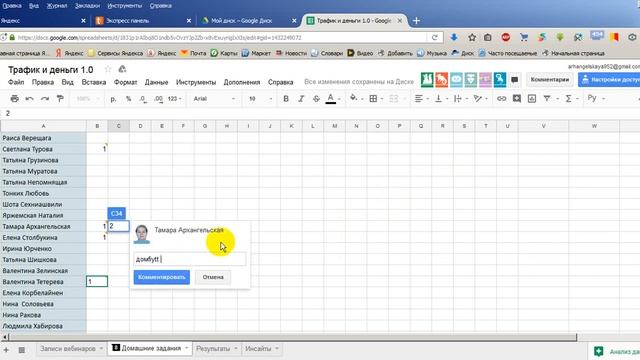Switch to the Записи вебинаров sheet tab

[x=67, y=349]
